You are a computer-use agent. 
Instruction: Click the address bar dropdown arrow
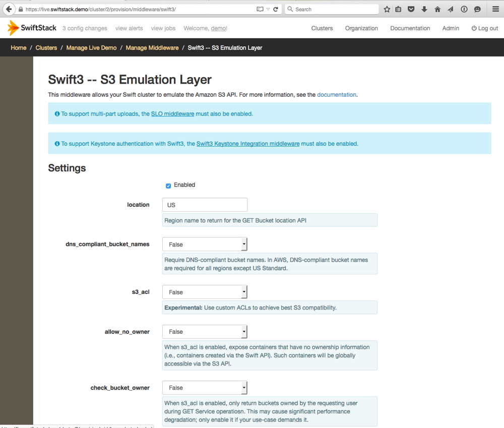tap(268, 9)
